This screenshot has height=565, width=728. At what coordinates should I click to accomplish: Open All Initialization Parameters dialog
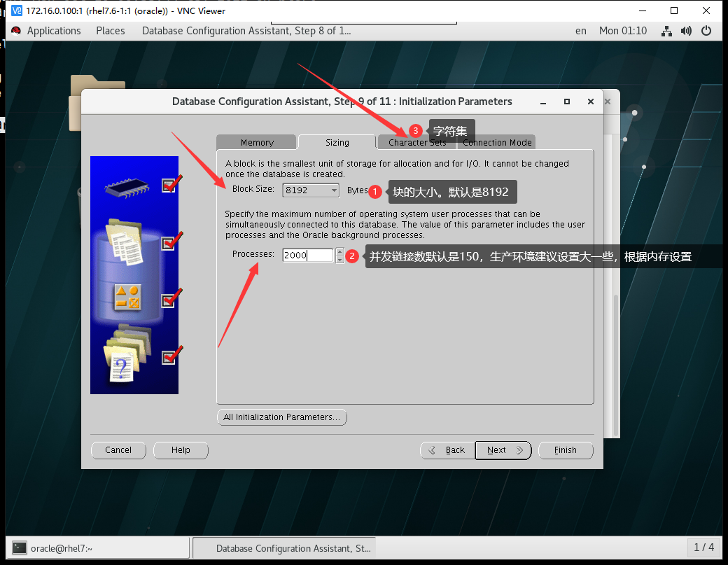tap(282, 417)
